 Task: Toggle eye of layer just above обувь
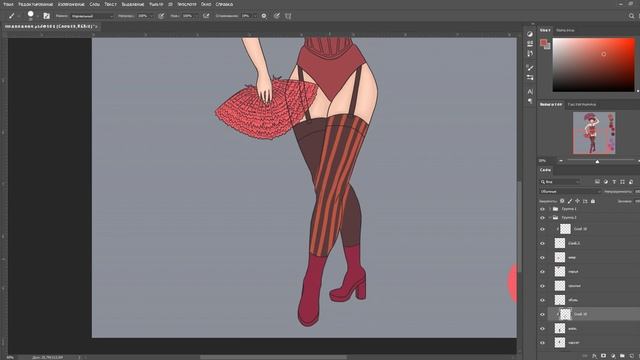pos(542,286)
